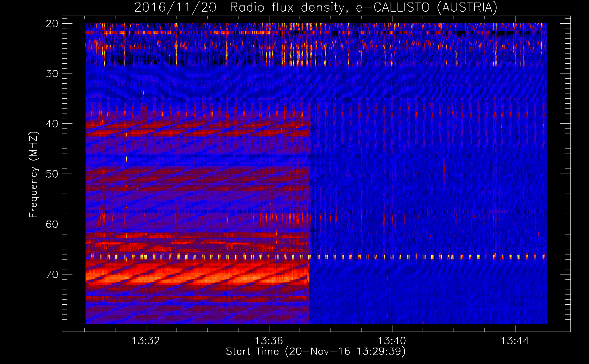
Task: Select the 60 tick label on frequency axis
Action: pyautogui.click(x=52, y=224)
